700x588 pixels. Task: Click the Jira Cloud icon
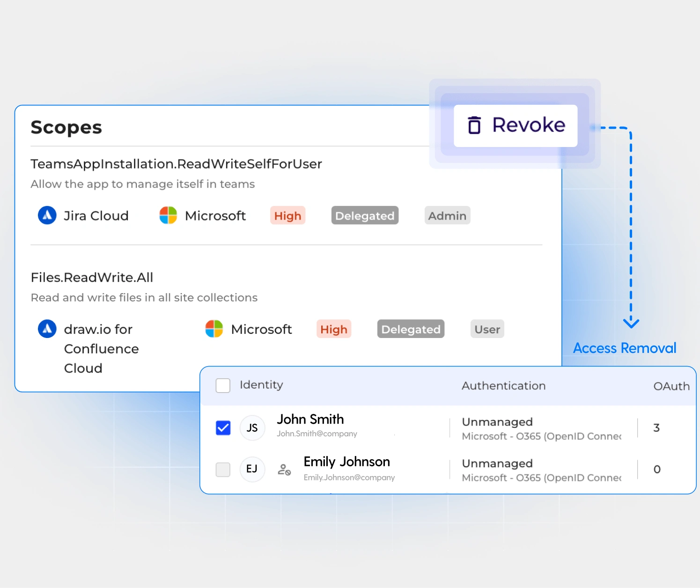(x=47, y=215)
